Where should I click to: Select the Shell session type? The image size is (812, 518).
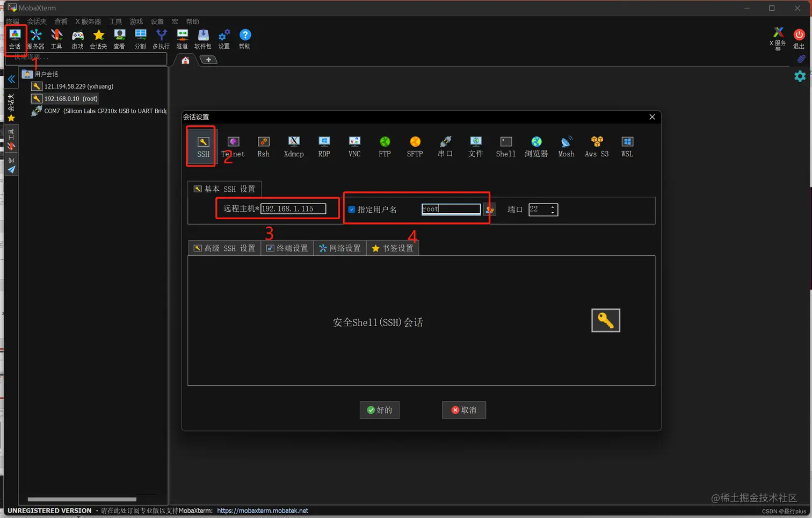[506, 146]
